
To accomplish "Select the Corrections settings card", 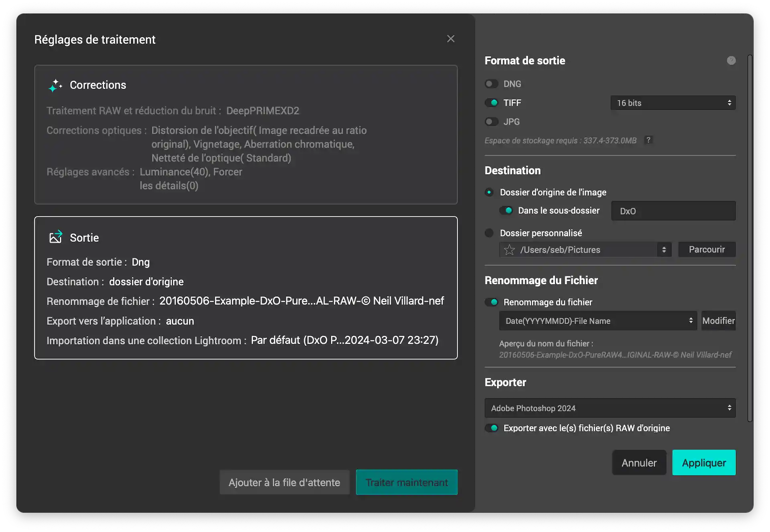I will (x=246, y=135).
